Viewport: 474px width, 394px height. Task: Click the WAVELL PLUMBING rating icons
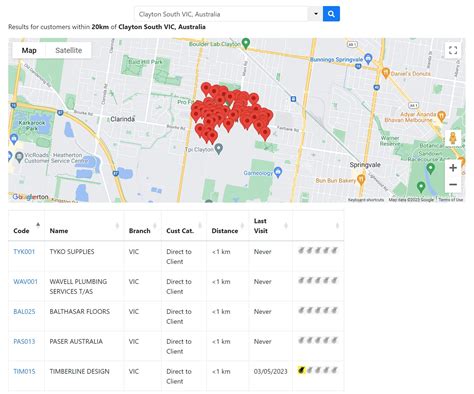click(318, 280)
